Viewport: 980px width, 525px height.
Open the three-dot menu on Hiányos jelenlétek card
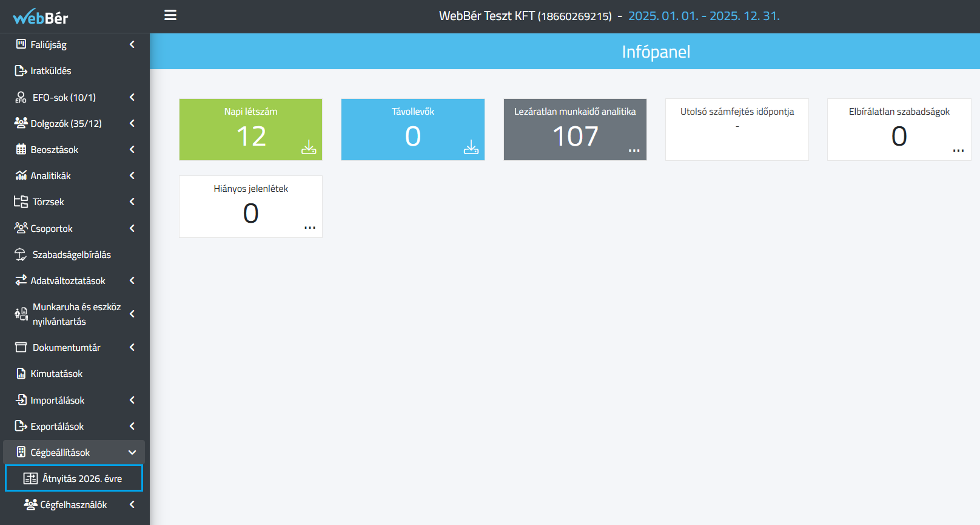tap(310, 228)
